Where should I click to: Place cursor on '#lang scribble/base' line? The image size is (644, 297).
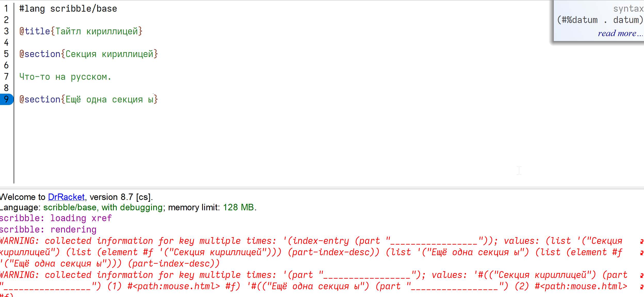tap(68, 9)
